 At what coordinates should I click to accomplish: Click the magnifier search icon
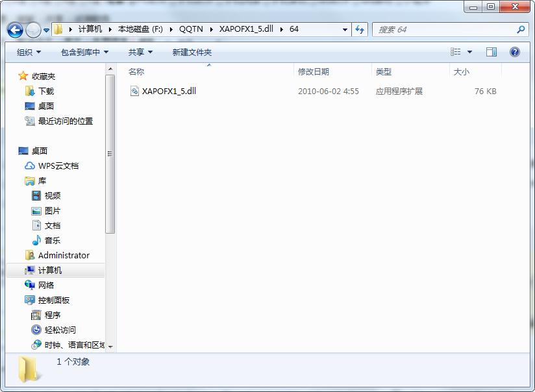pyautogui.click(x=521, y=30)
